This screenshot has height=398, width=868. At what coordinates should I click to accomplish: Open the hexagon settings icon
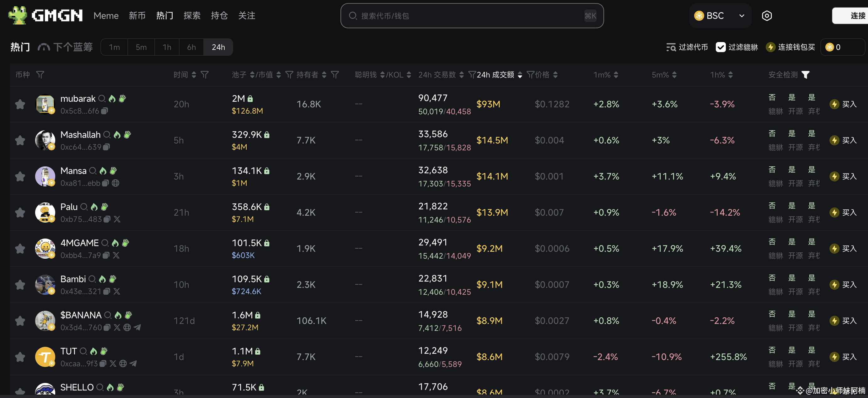pos(767,16)
